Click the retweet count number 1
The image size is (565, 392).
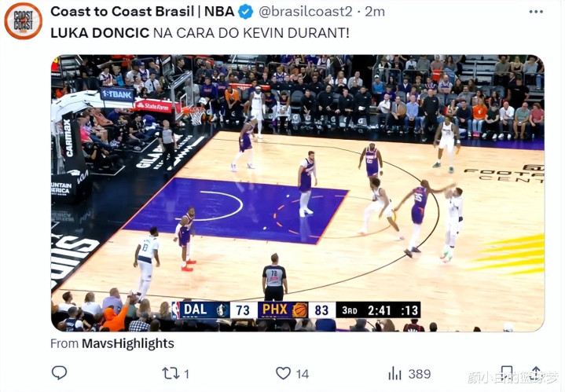(187, 374)
